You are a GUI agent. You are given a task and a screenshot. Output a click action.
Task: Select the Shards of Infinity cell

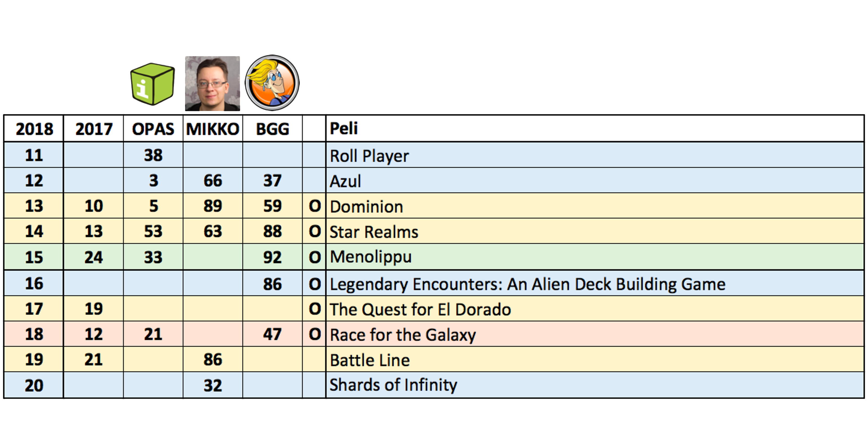point(393,385)
